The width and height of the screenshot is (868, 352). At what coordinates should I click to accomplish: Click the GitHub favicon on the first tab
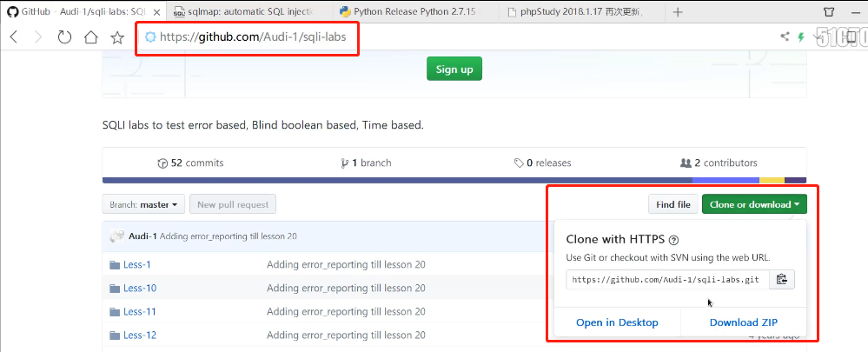coord(11,11)
